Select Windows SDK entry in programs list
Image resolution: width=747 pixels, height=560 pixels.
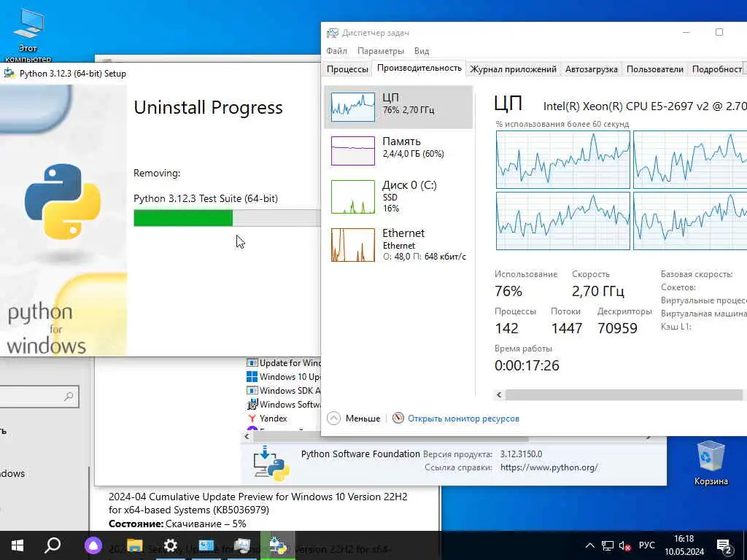(284, 391)
